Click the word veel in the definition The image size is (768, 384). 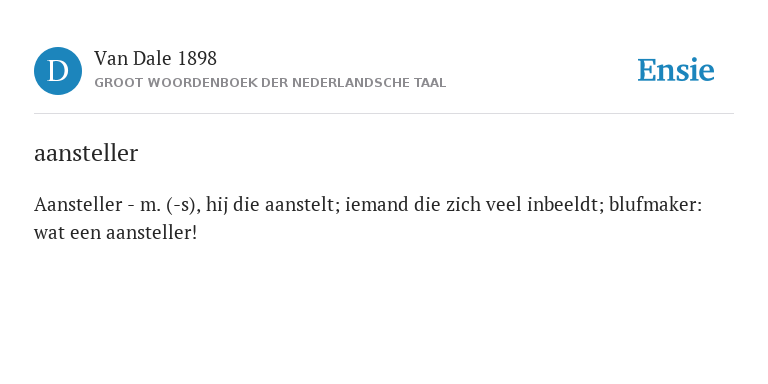(504, 205)
